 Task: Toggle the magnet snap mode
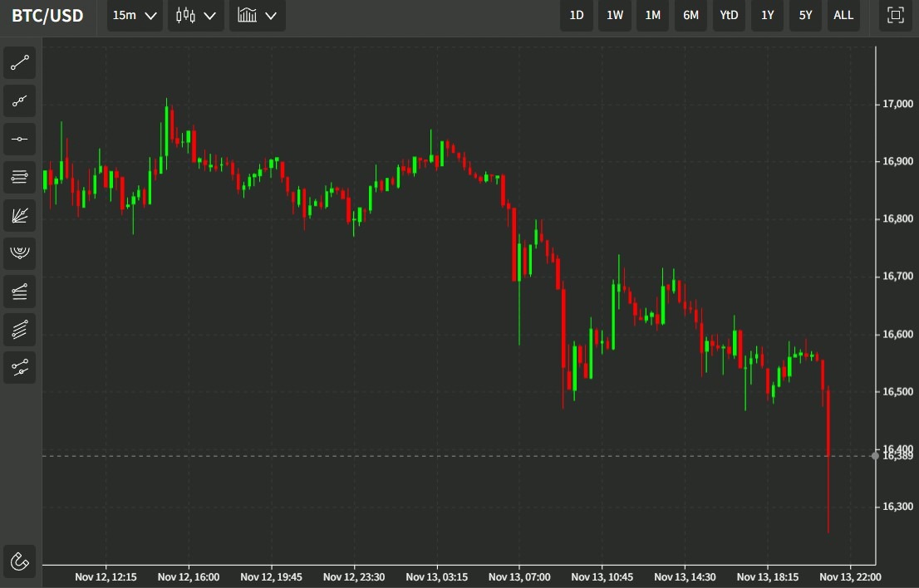coord(19,561)
